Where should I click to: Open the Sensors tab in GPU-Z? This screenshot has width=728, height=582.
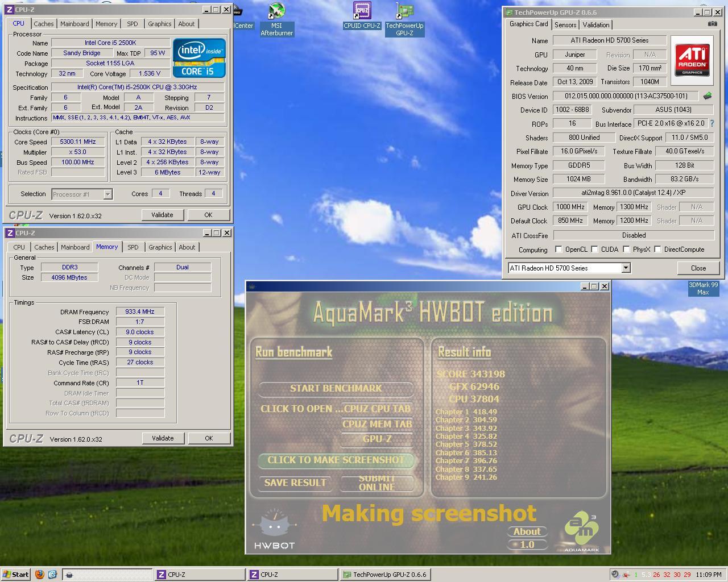point(565,25)
